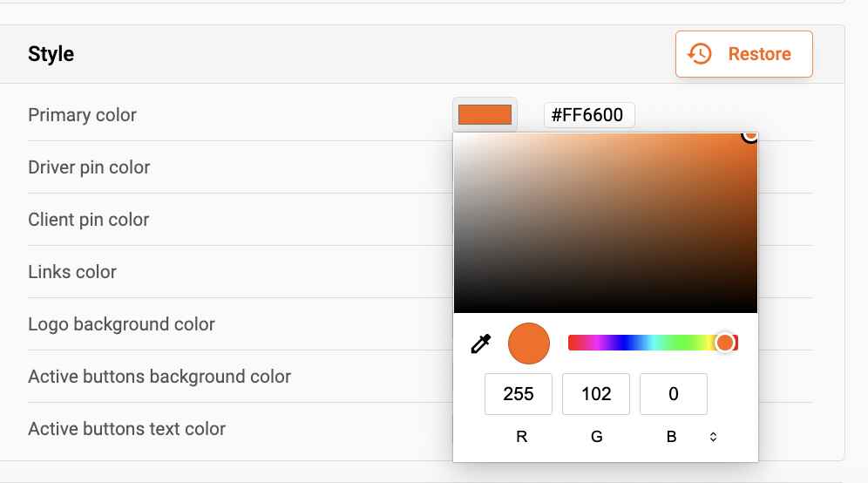Screen dimensions: 868x483
Task: Click the green value input box
Action: (x=596, y=394)
